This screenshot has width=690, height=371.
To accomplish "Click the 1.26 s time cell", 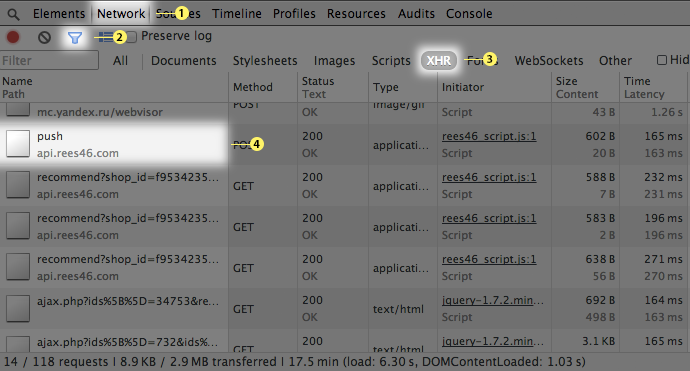I will 667,112.
